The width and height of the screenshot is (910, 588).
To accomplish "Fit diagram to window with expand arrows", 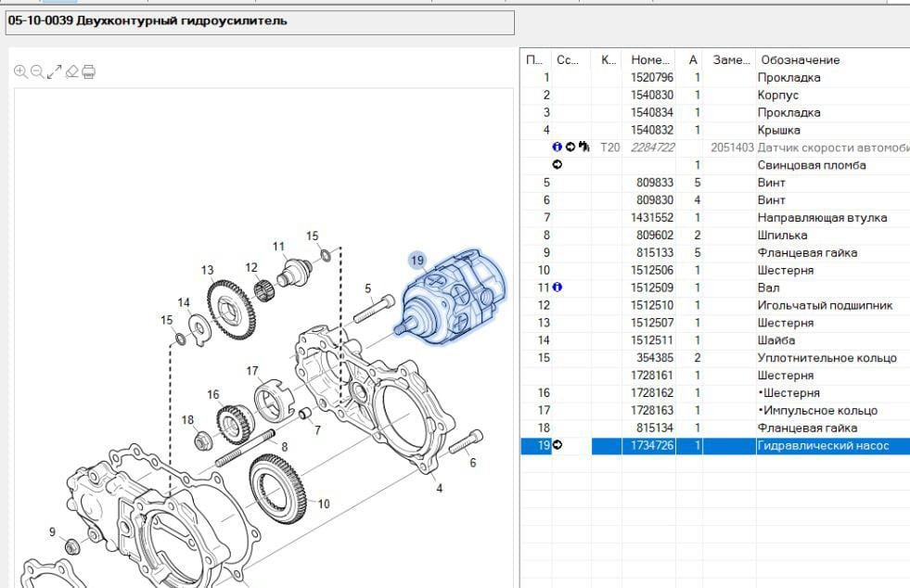I will [x=54, y=71].
